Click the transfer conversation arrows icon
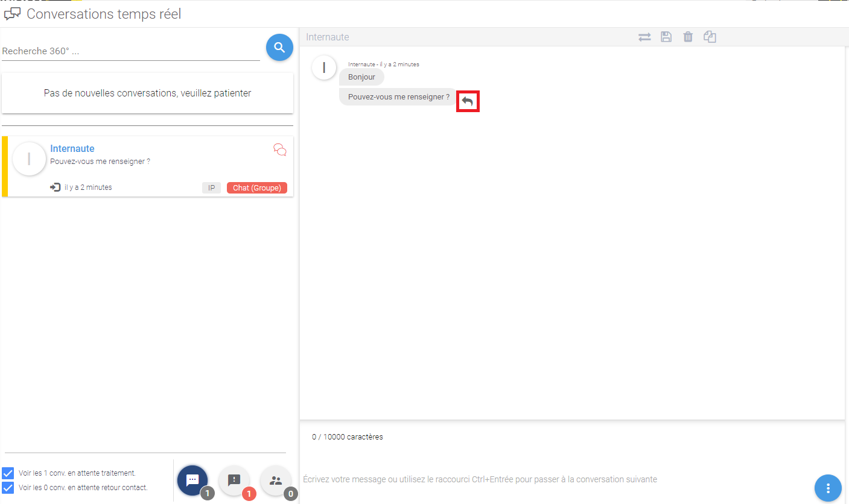The image size is (849, 504). tap(644, 37)
